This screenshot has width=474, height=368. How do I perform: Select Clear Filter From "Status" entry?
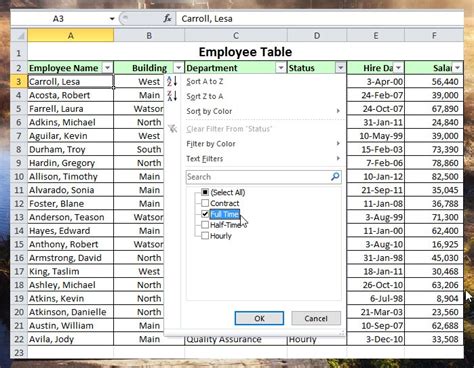(x=255, y=129)
